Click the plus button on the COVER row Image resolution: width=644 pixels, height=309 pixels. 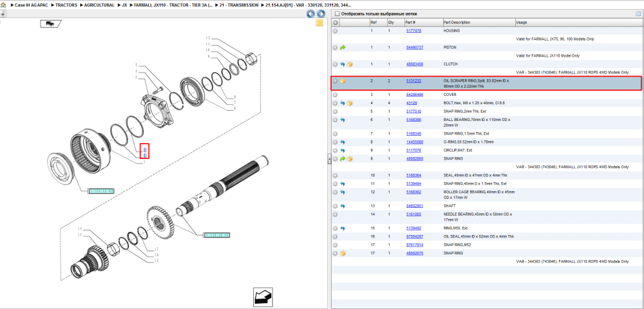tap(336, 95)
